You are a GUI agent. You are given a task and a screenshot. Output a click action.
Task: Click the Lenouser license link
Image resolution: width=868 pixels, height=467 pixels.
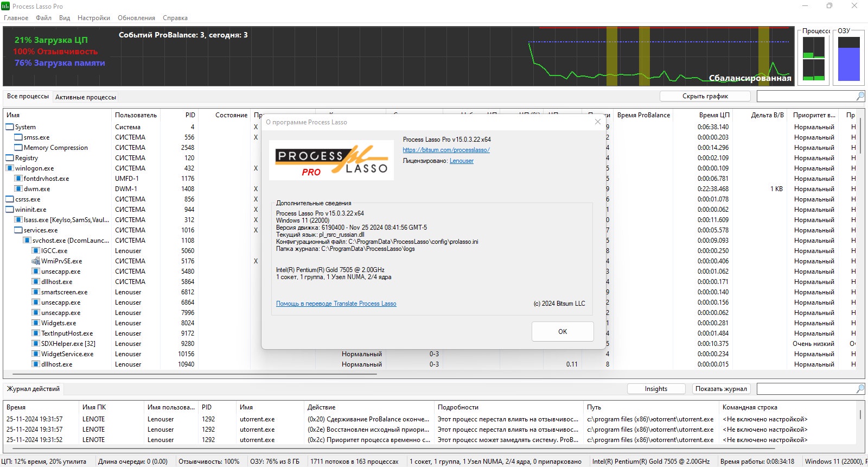pos(461,161)
